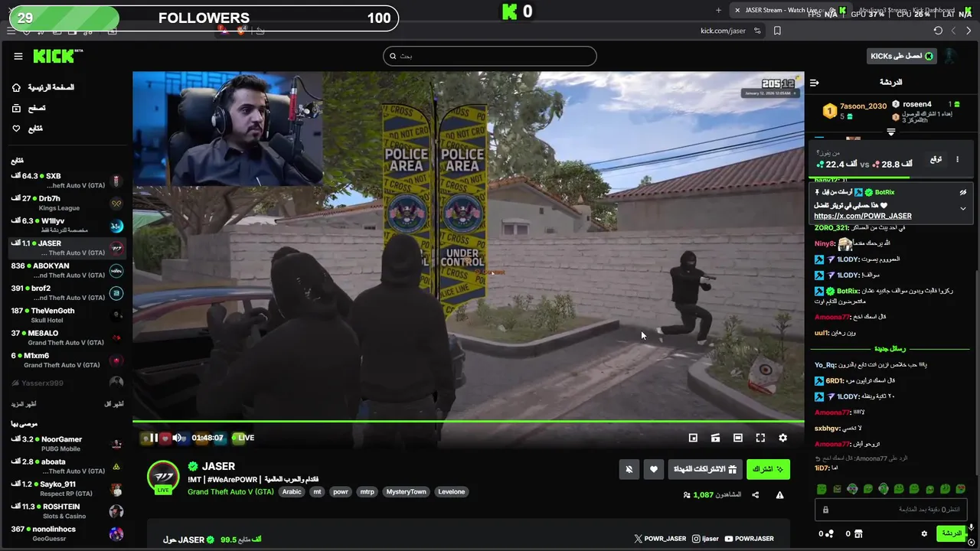Open Grand Theft Auto V category link

pos(230,491)
